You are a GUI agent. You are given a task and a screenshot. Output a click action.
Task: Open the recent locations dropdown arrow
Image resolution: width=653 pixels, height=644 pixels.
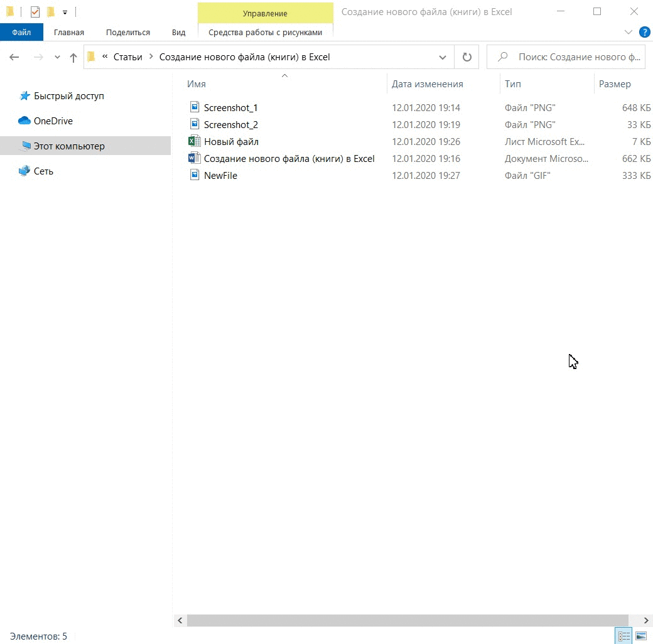(x=58, y=57)
